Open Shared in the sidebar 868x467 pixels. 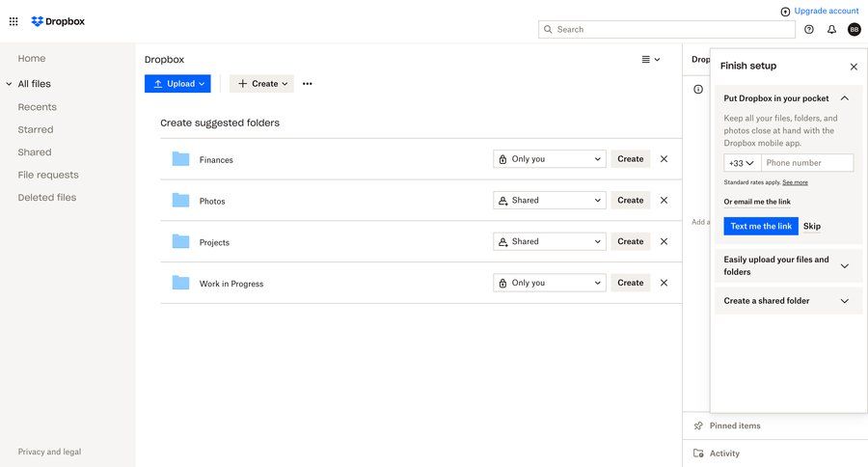click(x=35, y=152)
